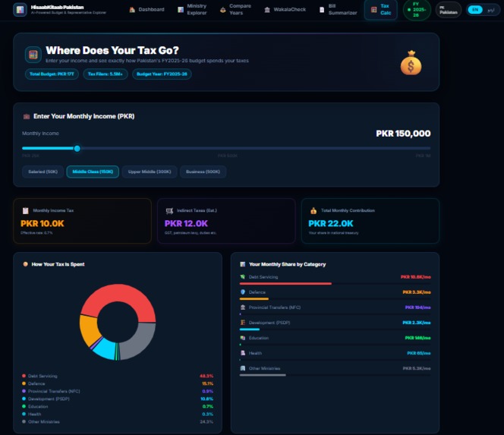Click the 48.3% Debt Servicing percentage
Image resolution: width=504 pixels, height=435 pixels.
(x=206, y=376)
